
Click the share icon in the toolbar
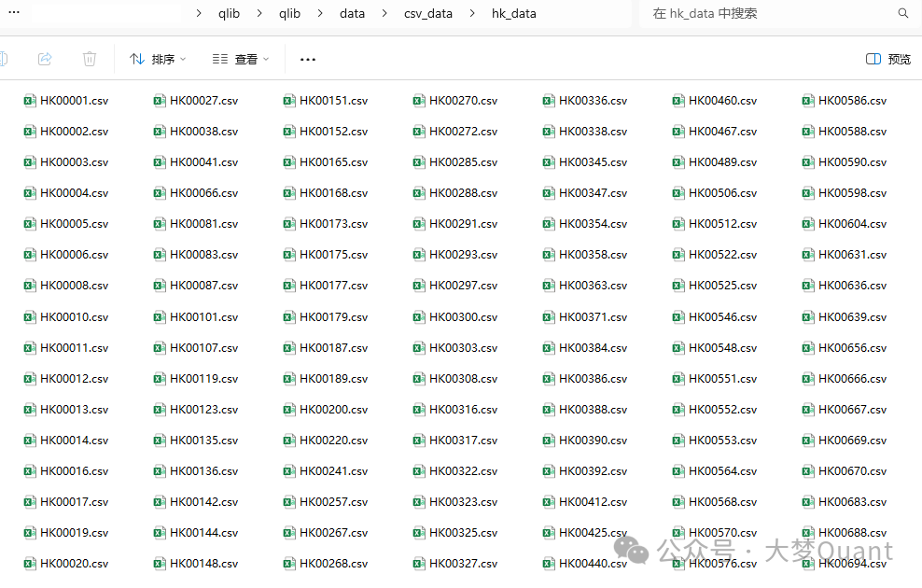(x=46, y=59)
